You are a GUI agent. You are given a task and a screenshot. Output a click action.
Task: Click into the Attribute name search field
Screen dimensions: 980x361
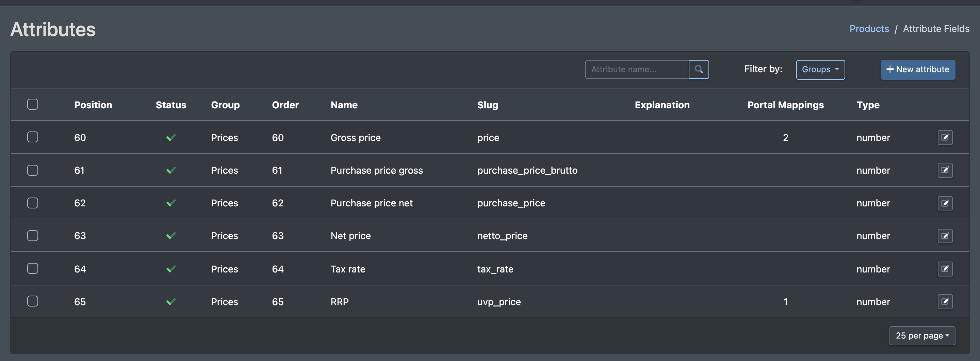(x=637, y=69)
